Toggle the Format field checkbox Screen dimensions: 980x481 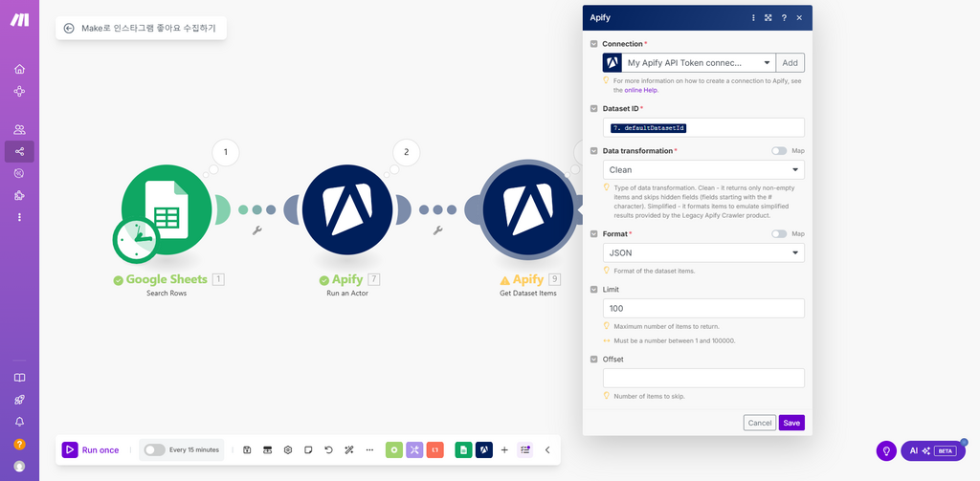[x=593, y=233]
